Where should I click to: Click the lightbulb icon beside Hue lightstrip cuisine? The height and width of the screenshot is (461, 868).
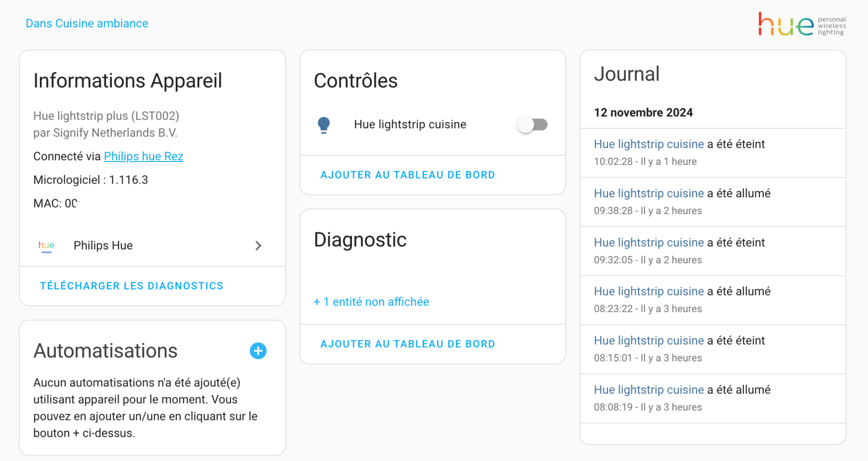pos(324,125)
